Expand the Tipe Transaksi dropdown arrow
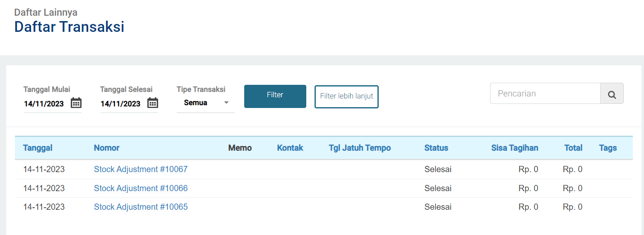The width and height of the screenshot is (644, 235). pos(226,103)
